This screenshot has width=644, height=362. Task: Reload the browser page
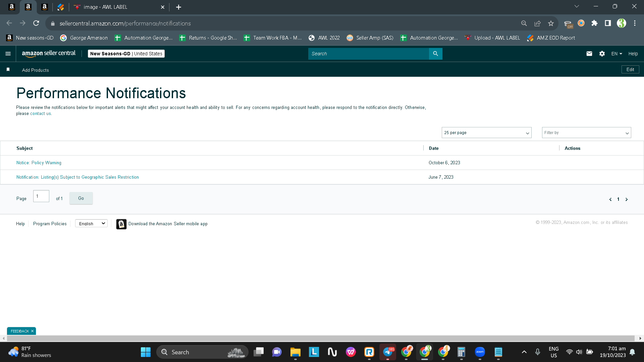pyautogui.click(x=36, y=23)
